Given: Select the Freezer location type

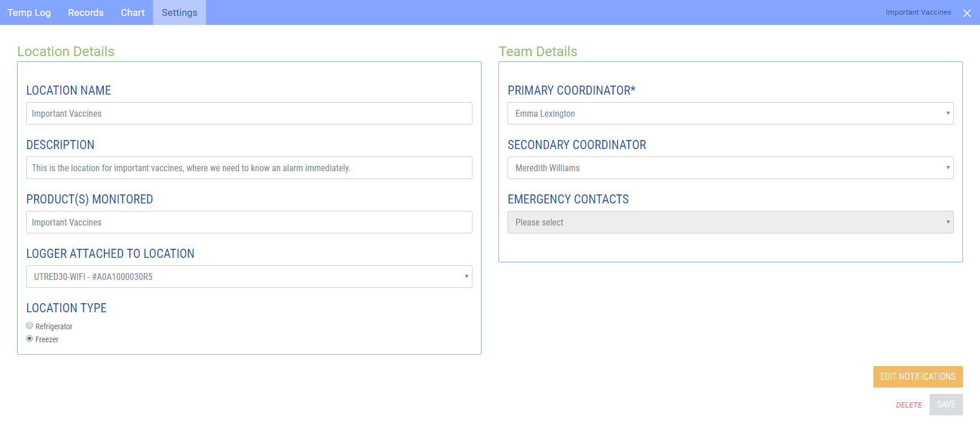Looking at the screenshot, I should (29, 339).
